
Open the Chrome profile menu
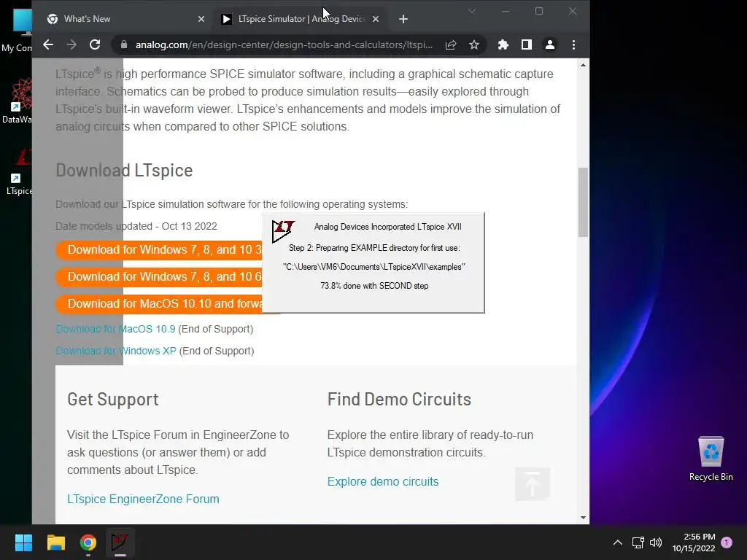(x=550, y=44)
